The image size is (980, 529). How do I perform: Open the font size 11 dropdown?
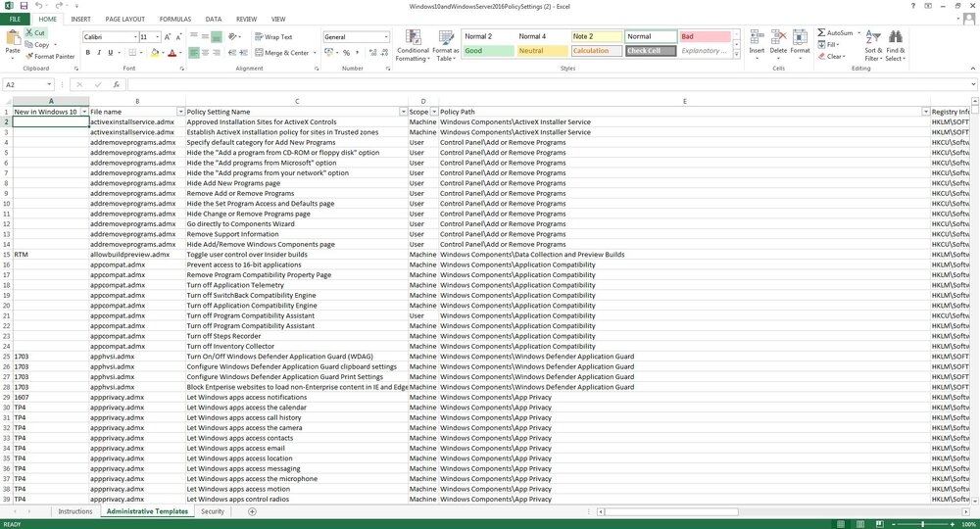(158, 37)
